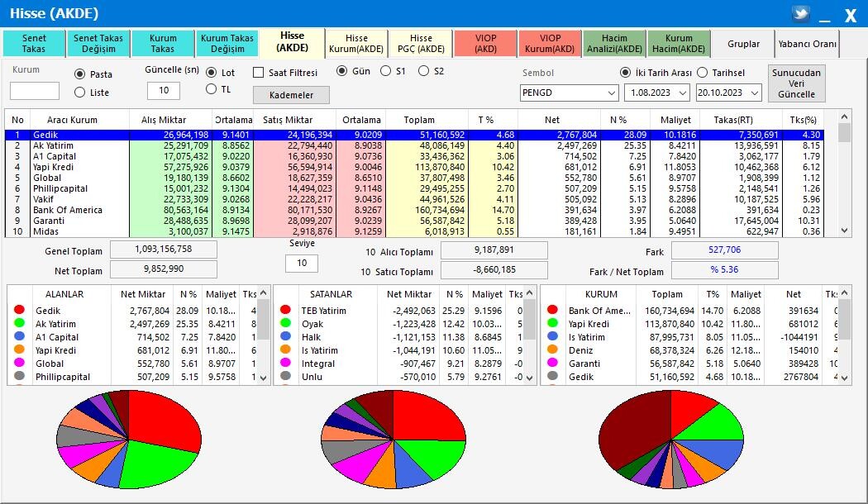Click the magenta swatch beside Integral
The image size is (868, 504).
click(x=286, y=363)
